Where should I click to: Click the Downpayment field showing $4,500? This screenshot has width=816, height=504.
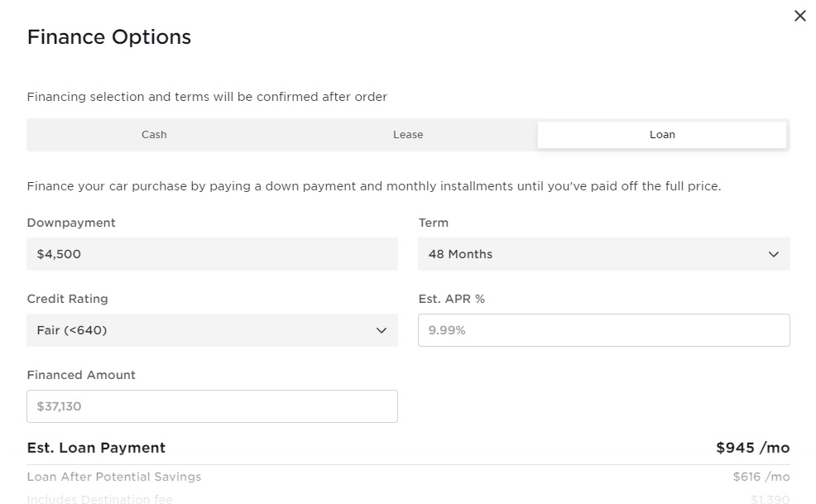[212, 254]
